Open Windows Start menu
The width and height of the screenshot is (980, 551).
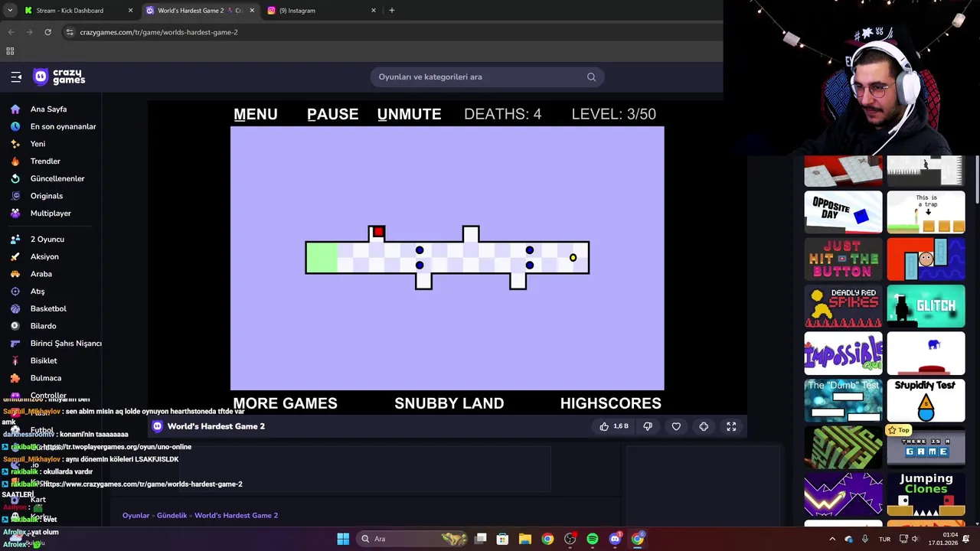point(343,539)
